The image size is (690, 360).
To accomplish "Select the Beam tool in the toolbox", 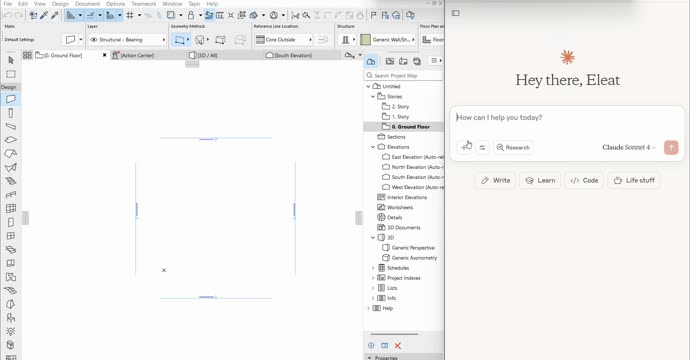I will (x=11, y=127).
